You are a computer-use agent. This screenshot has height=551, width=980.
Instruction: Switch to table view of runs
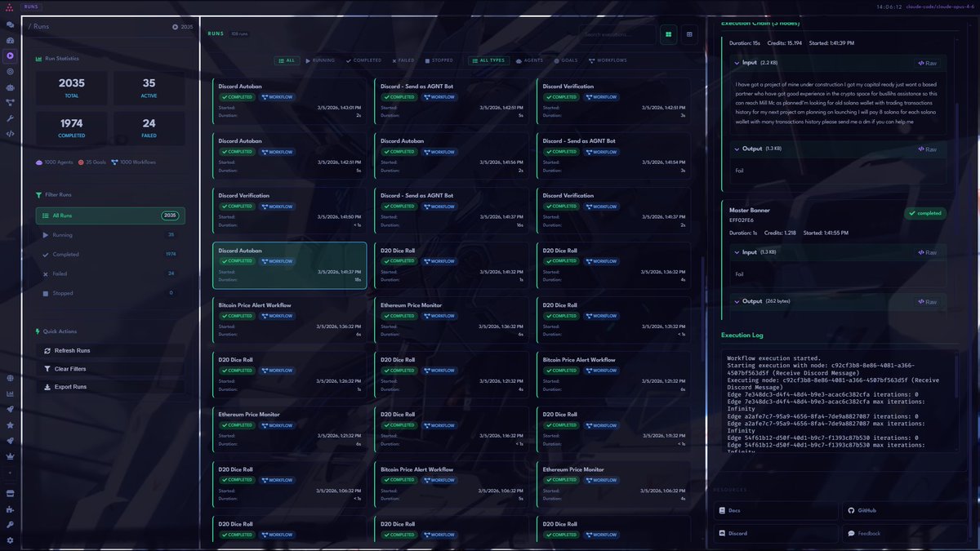pos(689,34)
